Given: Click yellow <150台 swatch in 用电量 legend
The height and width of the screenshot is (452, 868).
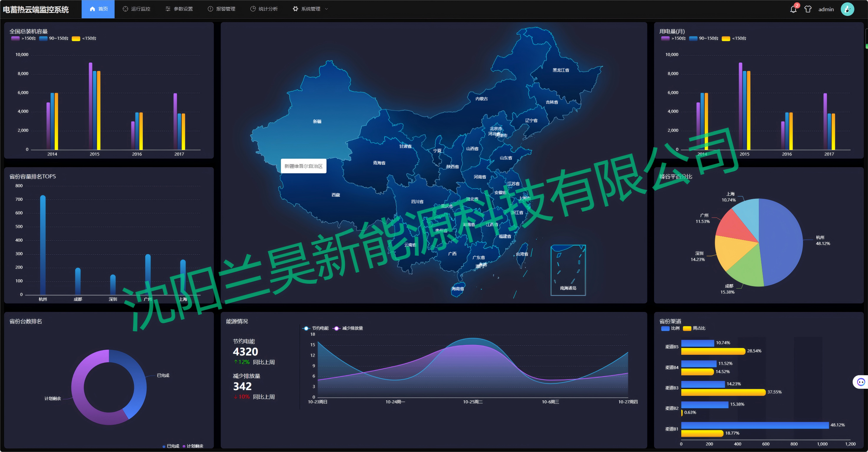Looking at the screenshot, I should pos(726,38).
